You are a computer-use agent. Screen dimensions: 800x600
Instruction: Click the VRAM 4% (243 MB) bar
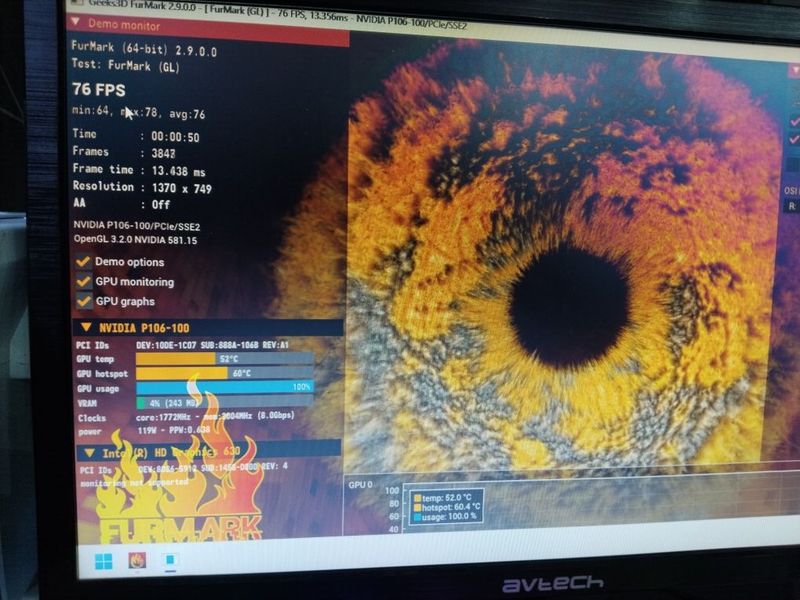[224, 403]
